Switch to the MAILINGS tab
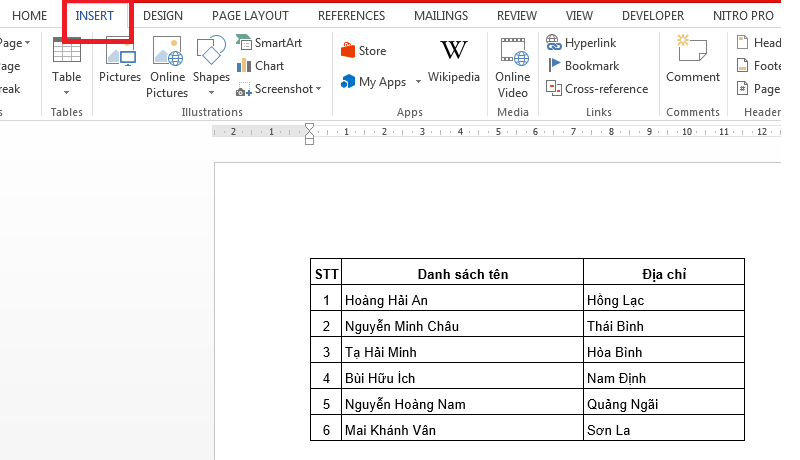This screenshot has width=800, height=460. pos(441,16)
